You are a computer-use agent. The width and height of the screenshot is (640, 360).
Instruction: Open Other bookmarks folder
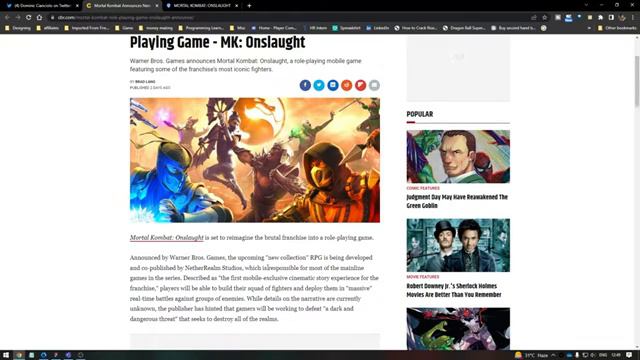[x=617, y=28]
